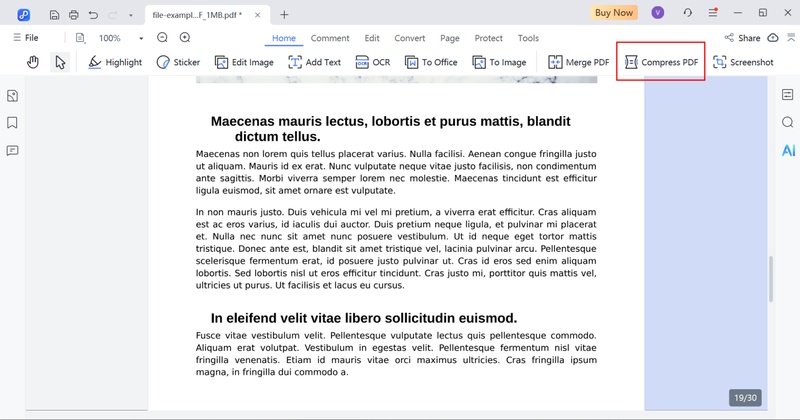The image size is (800, 420).
Task: Open the user account avatar
Action: (658, 13)
